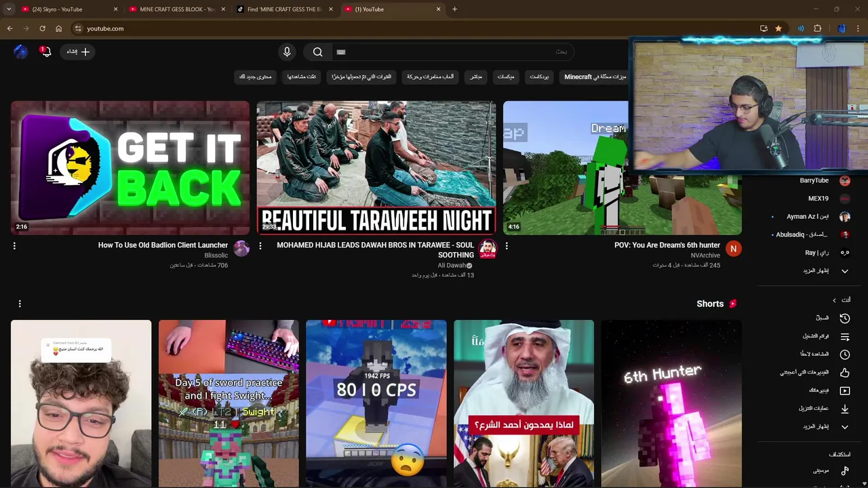Click the Ali Dawah channel avatar
868x488 pixels.
(488, 249)
